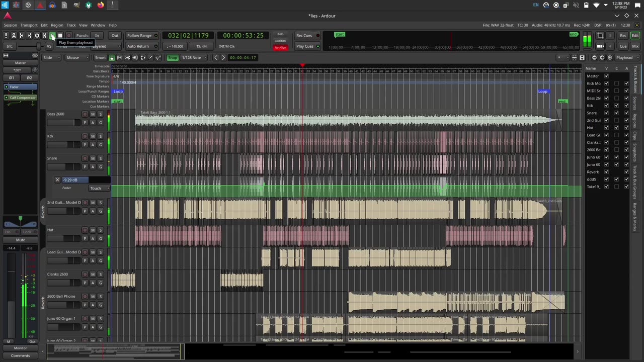Image resolution: width=644 pixels, height=362 pixels.
Task: Zoom in the timeline
Action: (602, 58)
